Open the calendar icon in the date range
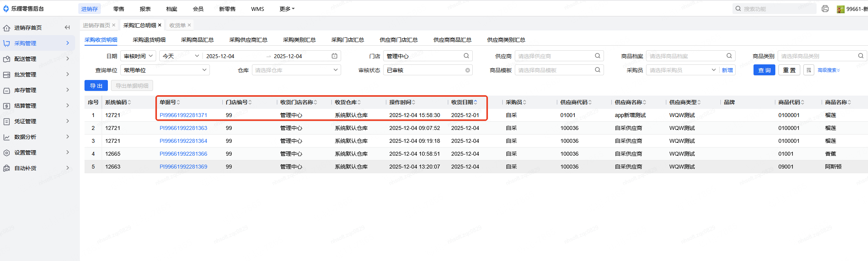The width and height of the screenshot is (868, 261). [x=334, y=56]
